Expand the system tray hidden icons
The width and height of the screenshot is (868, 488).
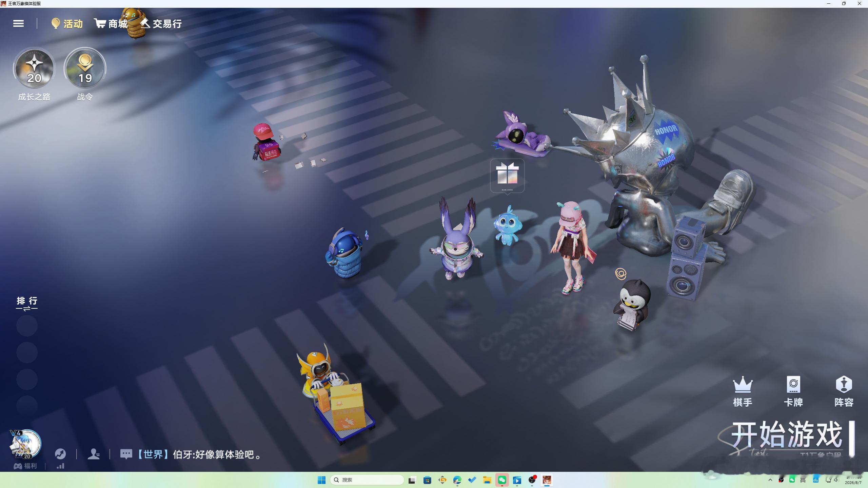(x=770, y=480)
